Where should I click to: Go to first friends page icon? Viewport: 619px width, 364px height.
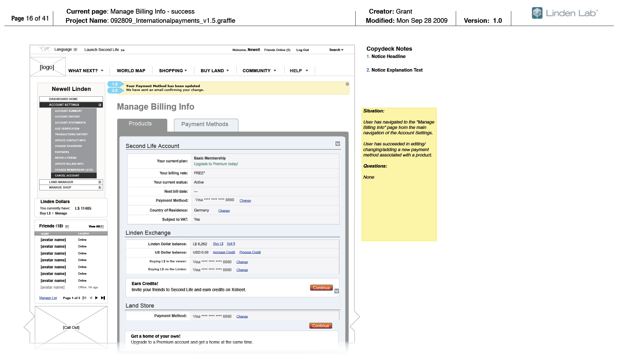click(84, 298)
